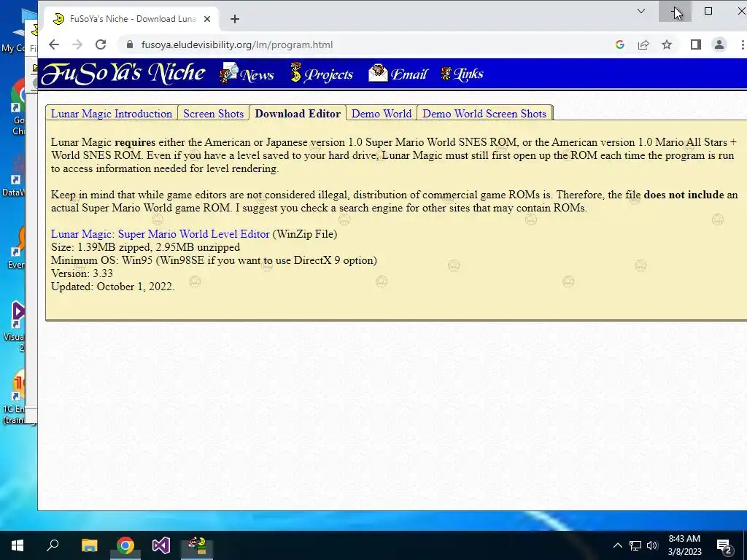Go back using the browser back arrow
The width and height of the screenshot is (747, 560).
[54, 44]
